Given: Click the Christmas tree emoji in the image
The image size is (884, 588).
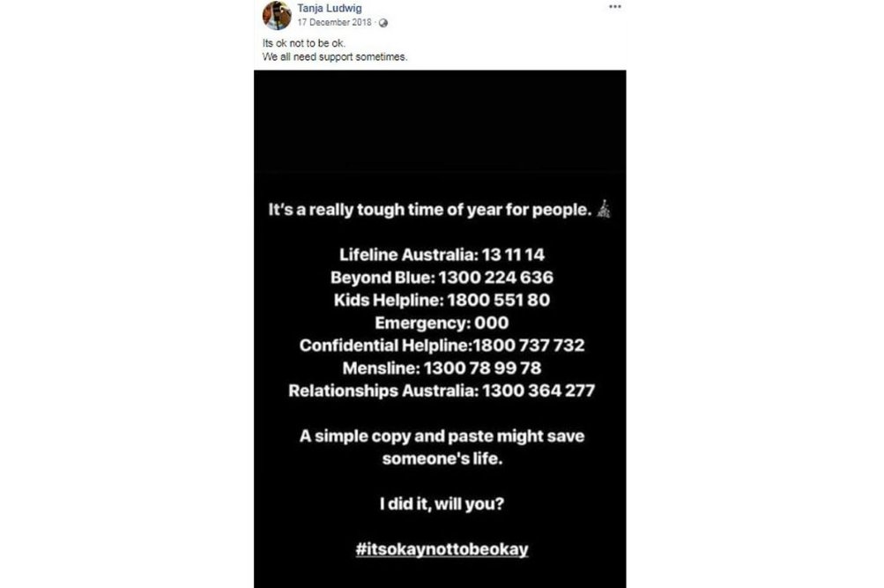Looking at the screenshot, I should (604, 209).
